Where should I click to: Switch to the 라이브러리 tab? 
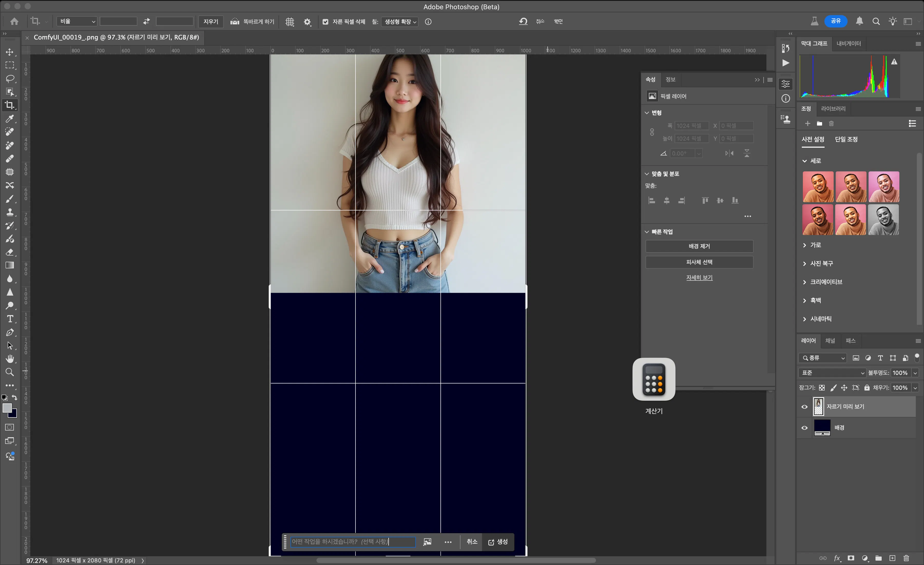tap(833, 108)
